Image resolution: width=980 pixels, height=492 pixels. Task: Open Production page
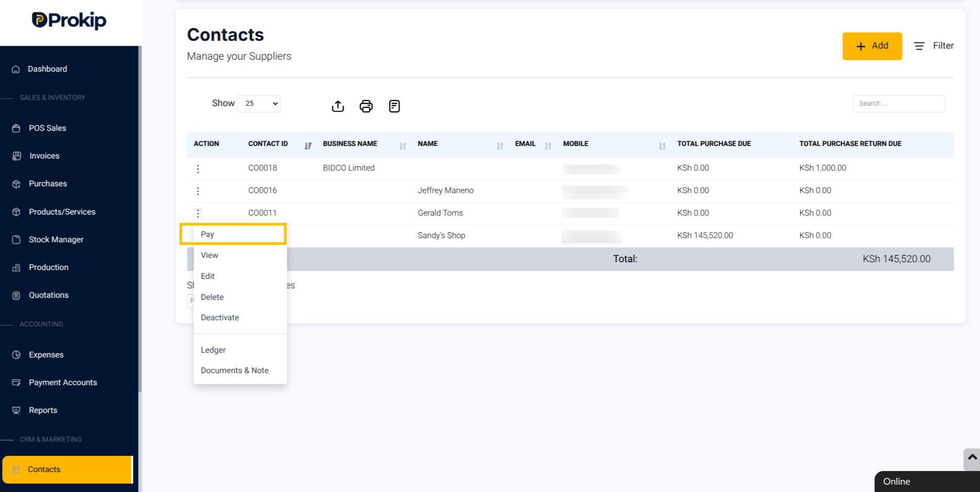click(49, 267)
